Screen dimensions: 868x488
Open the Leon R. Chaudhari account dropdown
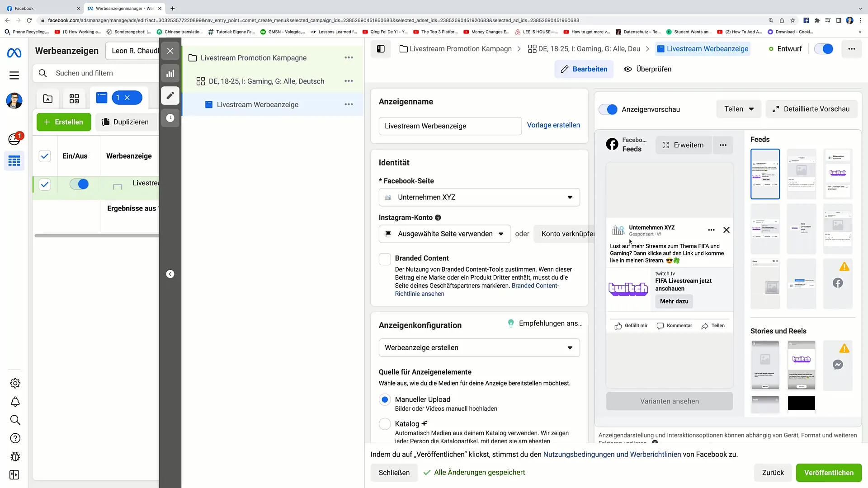[133, 51]
